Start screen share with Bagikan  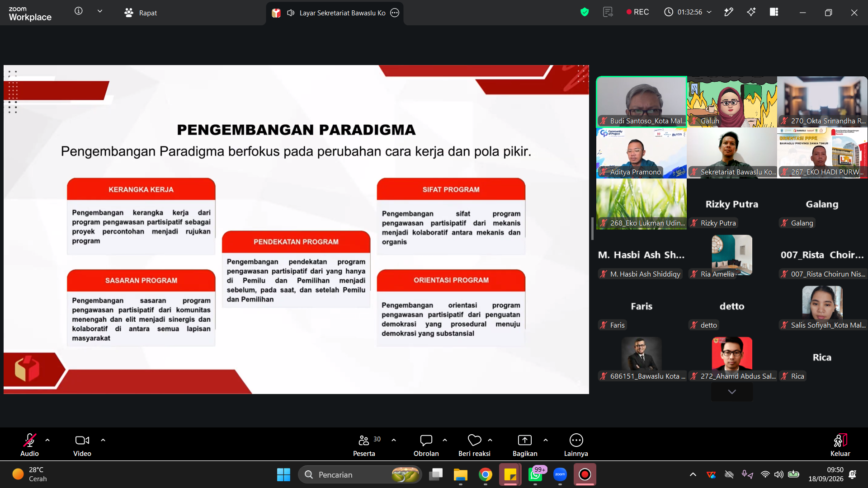(525, 445)
